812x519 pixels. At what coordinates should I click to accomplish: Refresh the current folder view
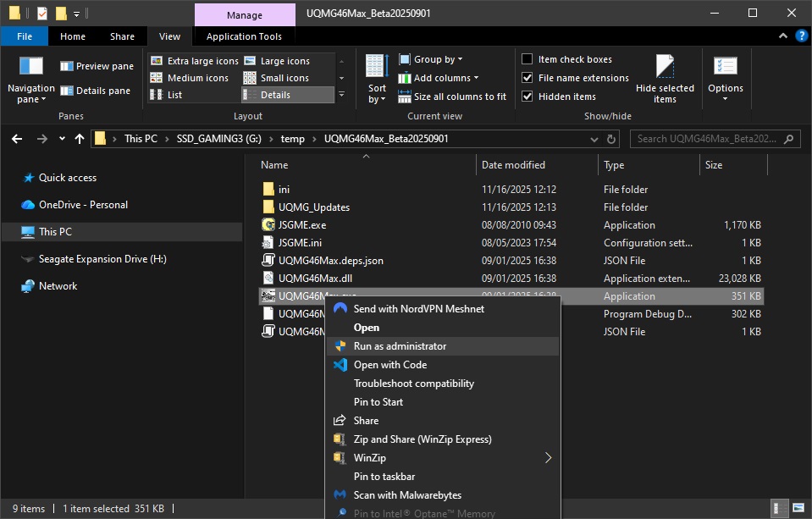pyautogui.click(x=611, y=139)
